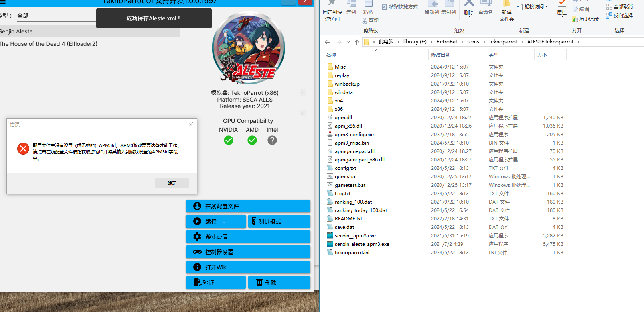
Task: Click the AMD green compatibility check icon
Action: point(252,140)
